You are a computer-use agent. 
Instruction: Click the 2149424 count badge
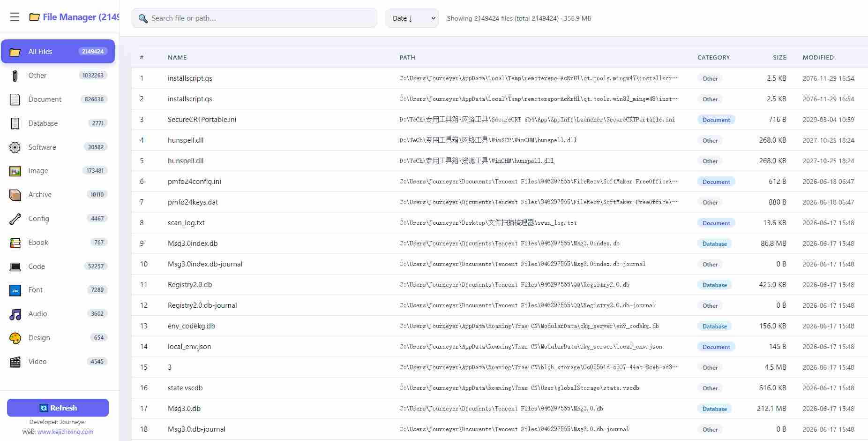coord(93,52)
